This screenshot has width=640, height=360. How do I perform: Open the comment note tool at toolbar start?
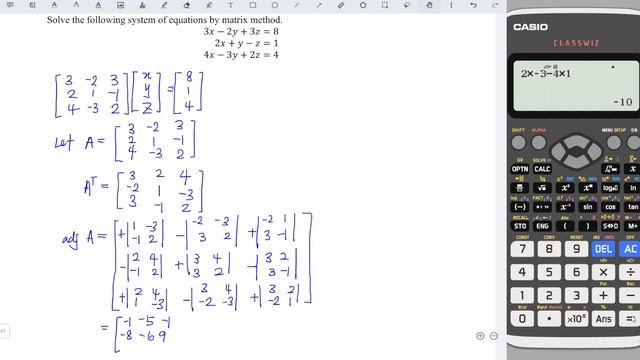10,5
